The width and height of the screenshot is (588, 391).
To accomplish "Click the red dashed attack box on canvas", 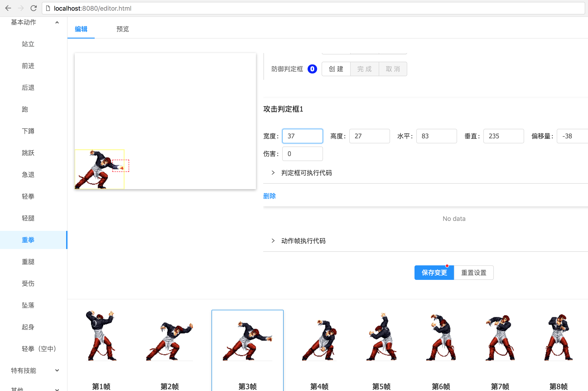I will click(x=121, y=166).
